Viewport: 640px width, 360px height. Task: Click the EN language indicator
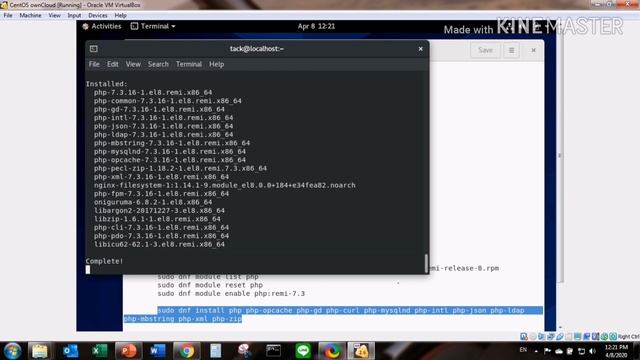[x=523, y=350]
